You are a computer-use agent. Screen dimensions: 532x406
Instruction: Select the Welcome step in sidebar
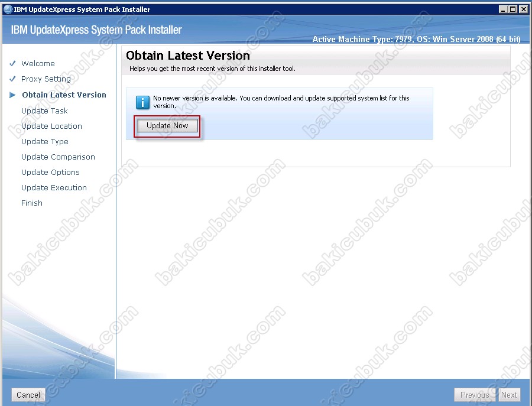38,63
